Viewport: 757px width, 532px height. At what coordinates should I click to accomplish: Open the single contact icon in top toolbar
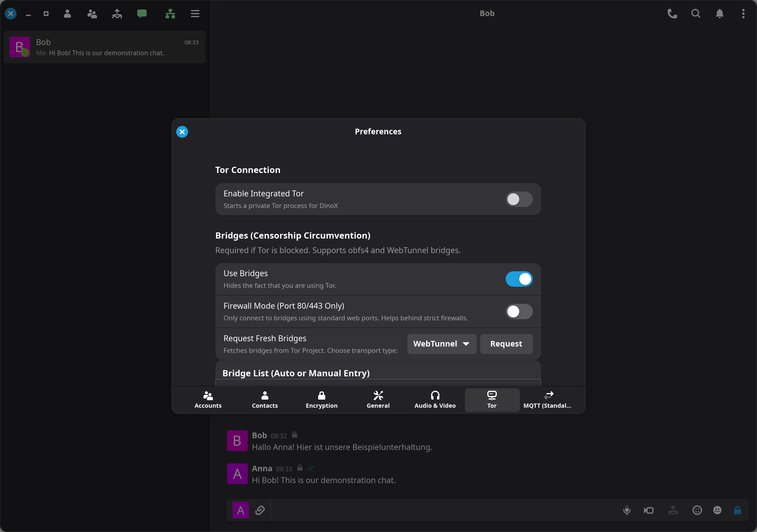[67, 14]
